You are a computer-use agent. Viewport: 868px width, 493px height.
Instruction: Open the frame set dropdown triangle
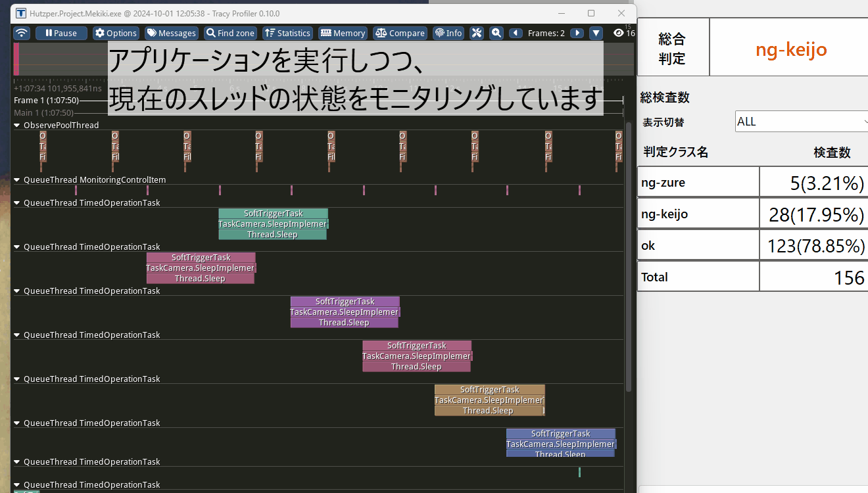[x=596, y=33]
